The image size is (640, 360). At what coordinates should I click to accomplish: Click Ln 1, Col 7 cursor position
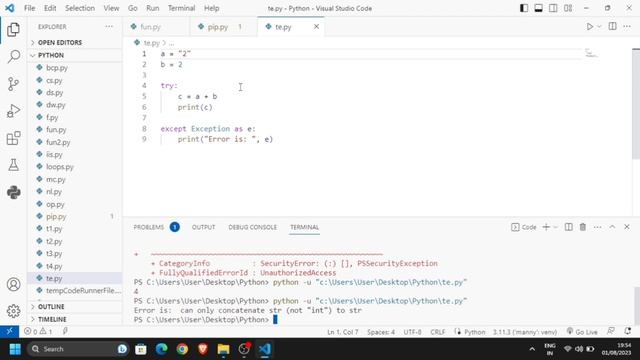pyautogui.click(x=342, y=332)
